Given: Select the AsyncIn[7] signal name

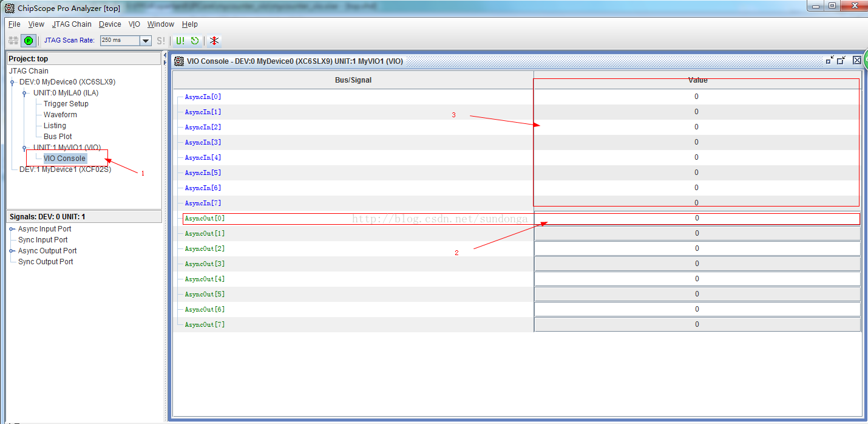Looking at the screenshot, I should pos(203,203).
